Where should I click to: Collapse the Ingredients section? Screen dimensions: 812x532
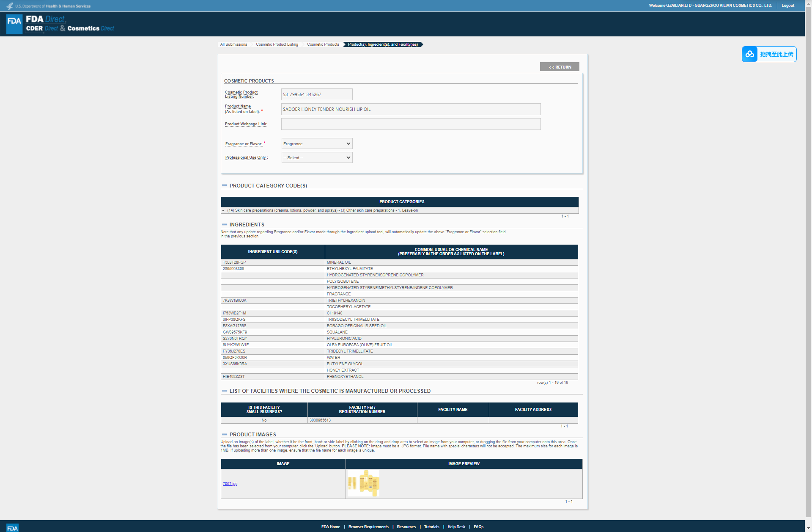(x=225, y=225)
